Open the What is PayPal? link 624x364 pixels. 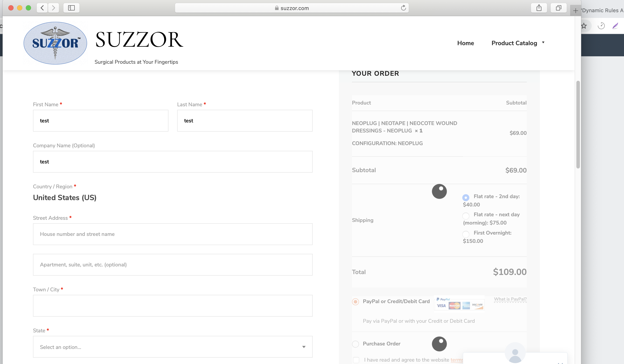(x=510, y=299)
